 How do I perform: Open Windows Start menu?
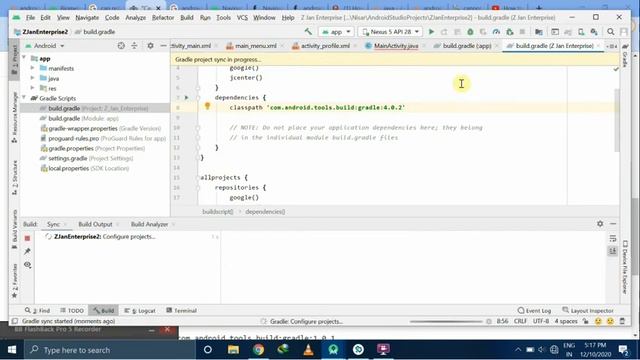click(12, 350)
